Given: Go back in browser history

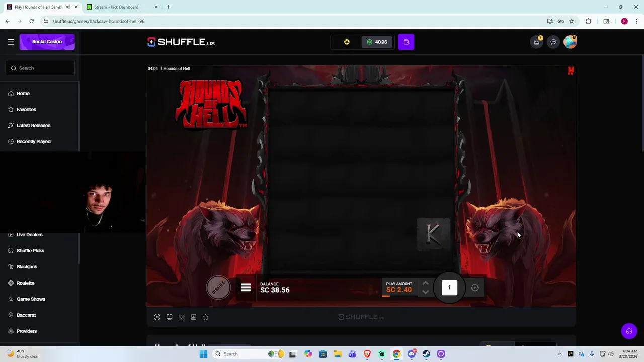Looking at the screenshot, I should [x=8, y=21].
